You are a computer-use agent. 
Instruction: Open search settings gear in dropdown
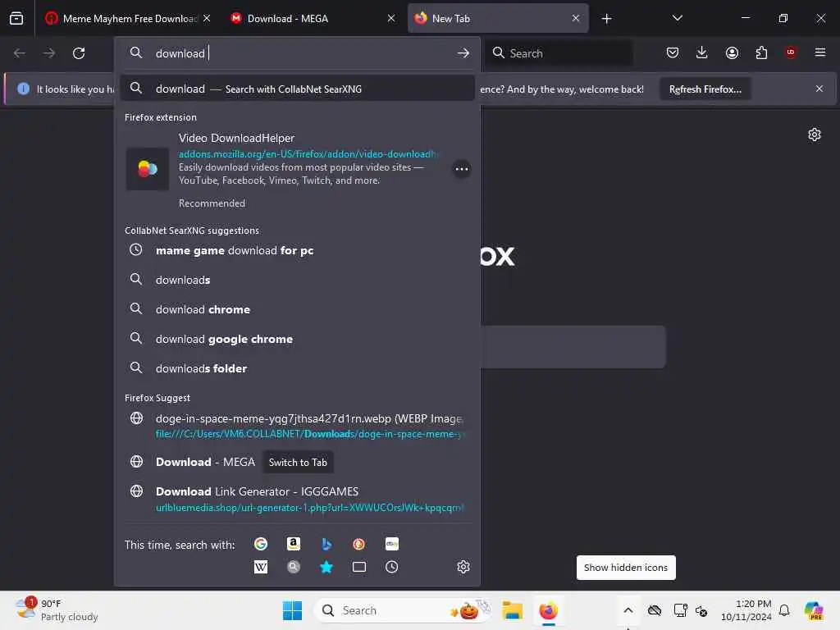tap(463, 567)
